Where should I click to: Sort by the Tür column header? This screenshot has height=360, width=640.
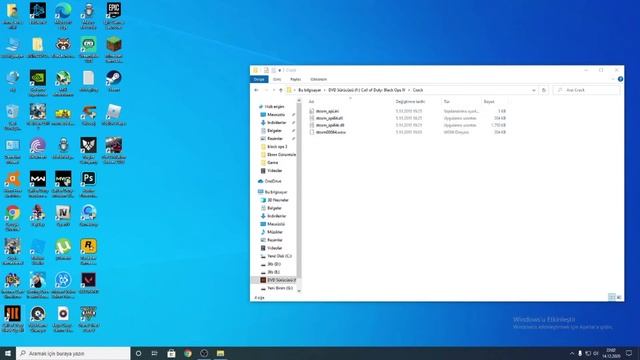447,101
